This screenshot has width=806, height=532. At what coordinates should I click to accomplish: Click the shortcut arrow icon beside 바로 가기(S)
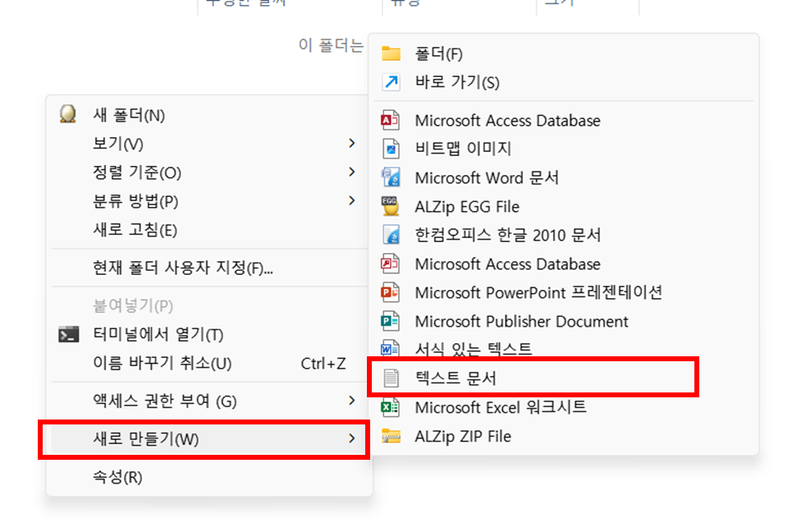pos(391,82)
